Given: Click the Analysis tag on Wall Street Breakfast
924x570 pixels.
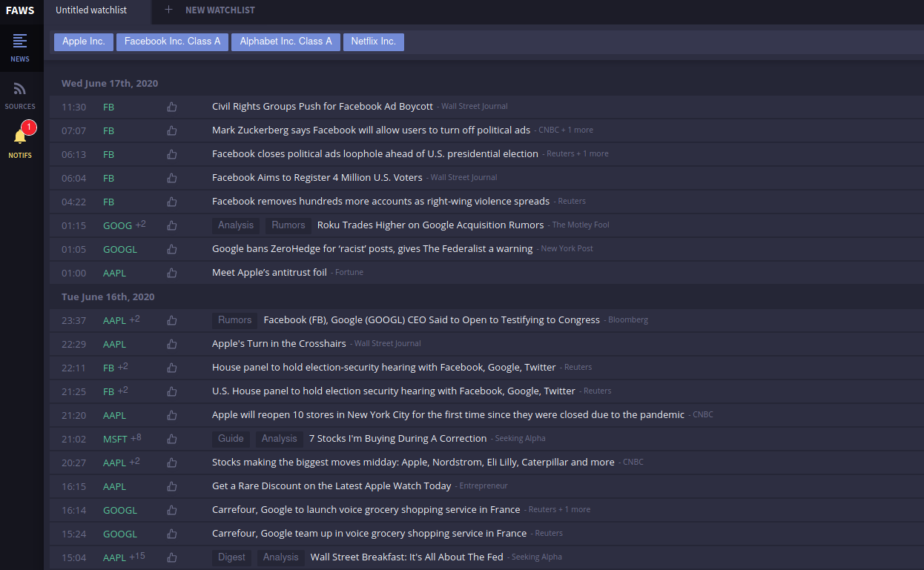Looking at the screenshot, I should coord(281,557).
